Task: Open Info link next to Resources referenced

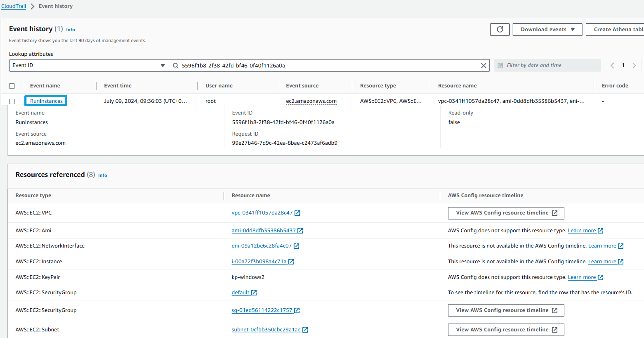Action: 102,175
